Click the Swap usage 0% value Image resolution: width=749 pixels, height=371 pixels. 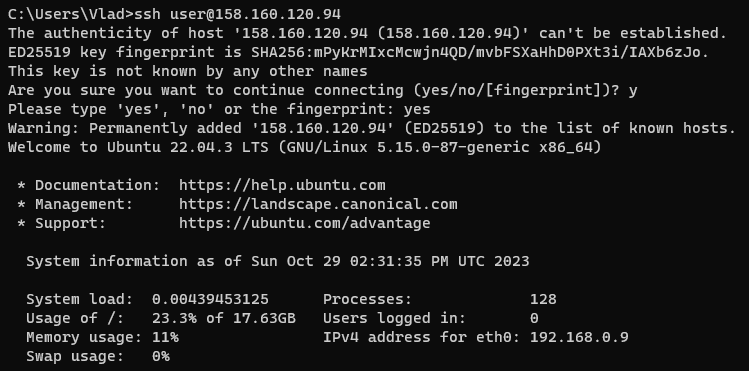click(x=161, y=357)
